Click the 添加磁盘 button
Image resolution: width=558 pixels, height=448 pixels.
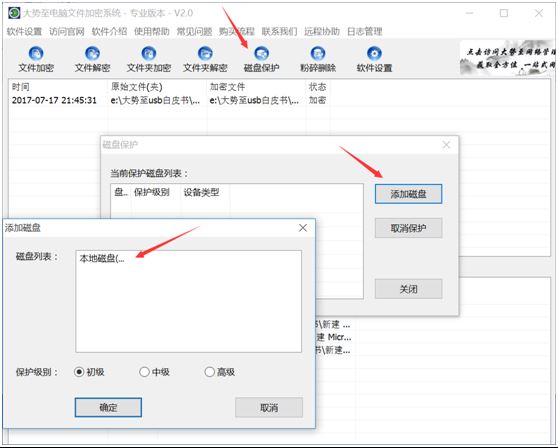pyautogui.click(x=409, y=194)
